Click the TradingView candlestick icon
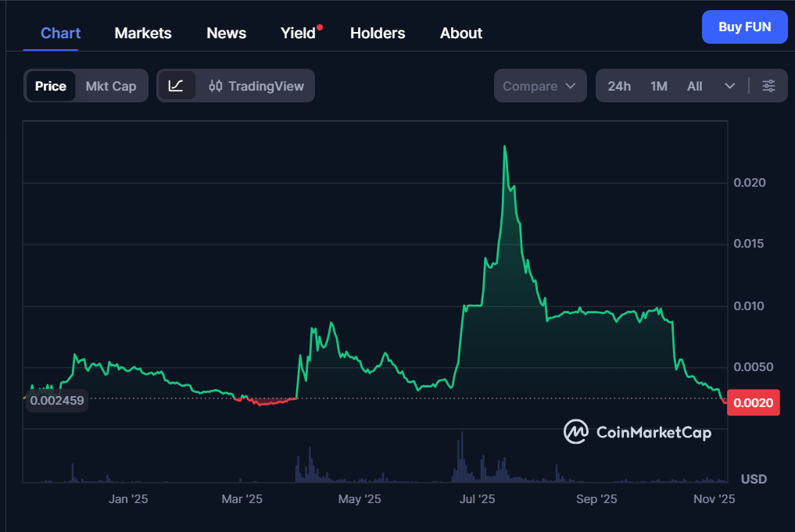 coord(216,86)
